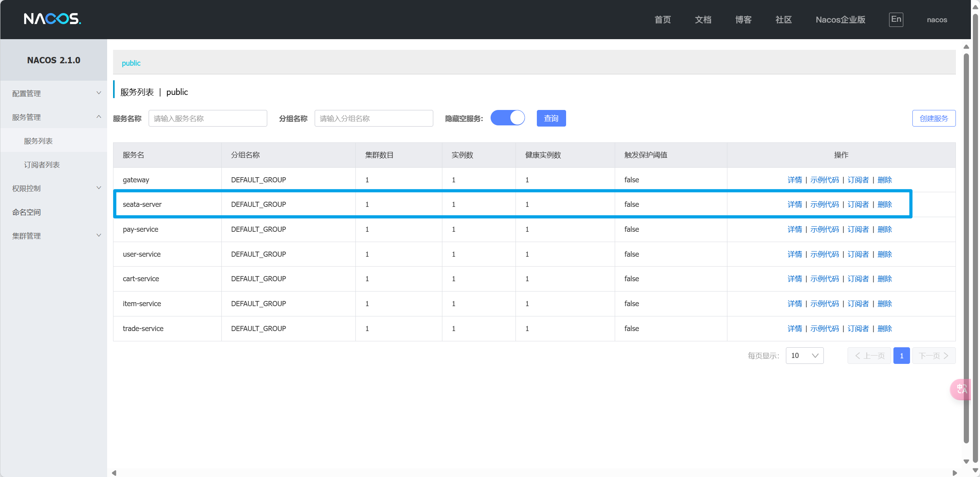Screen dimensions: 980x477
Task: Click the vertical scrollbar down arrow
Action: point(966,461)
